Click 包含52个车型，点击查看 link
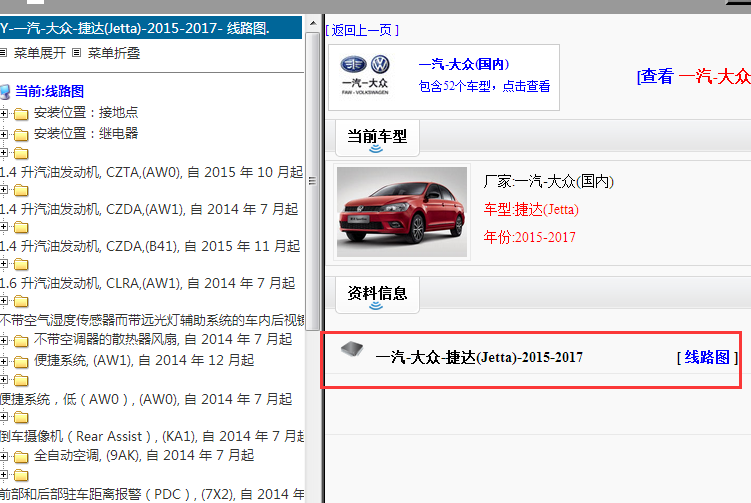The width and height of the screenshot is (751, 503). click(x=484, y=86)
